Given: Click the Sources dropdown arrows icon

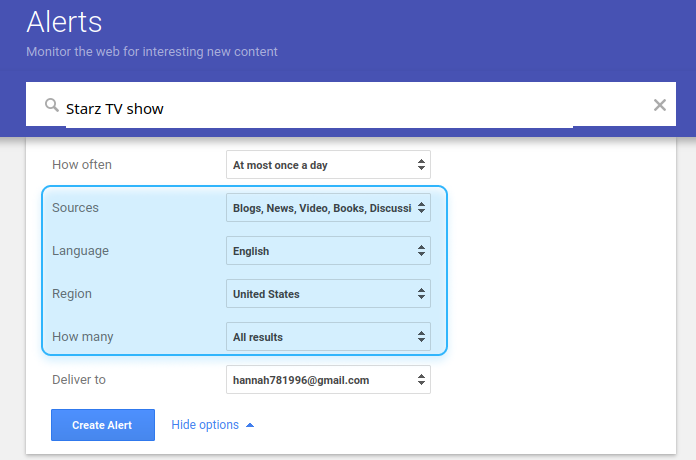Looking at the screenshot, I should [x=421, y=208].
